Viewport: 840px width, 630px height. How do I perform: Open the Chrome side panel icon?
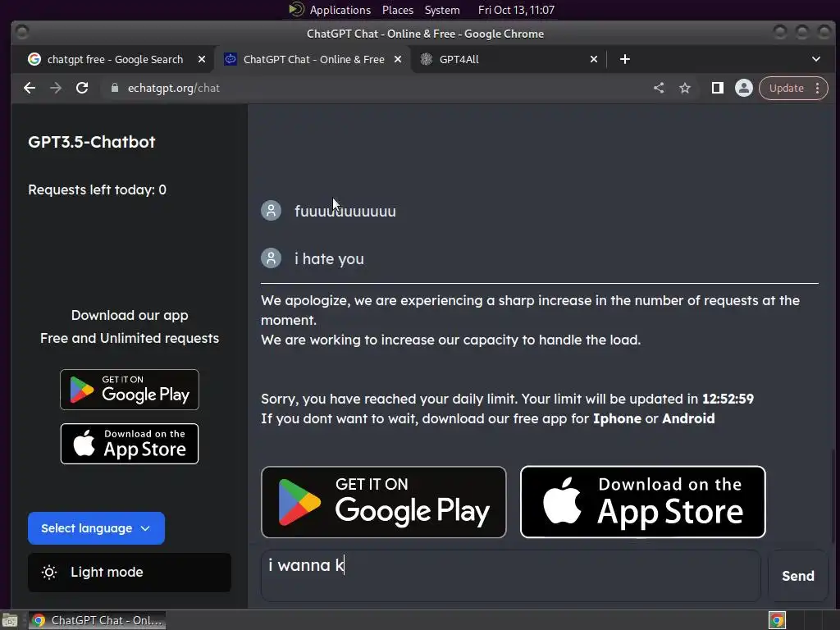coord(717,88)
